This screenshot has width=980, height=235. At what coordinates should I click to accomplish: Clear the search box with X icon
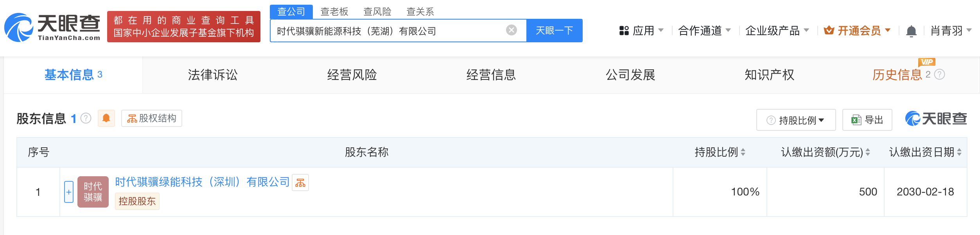pyautogui.click(x=511, y=30)
